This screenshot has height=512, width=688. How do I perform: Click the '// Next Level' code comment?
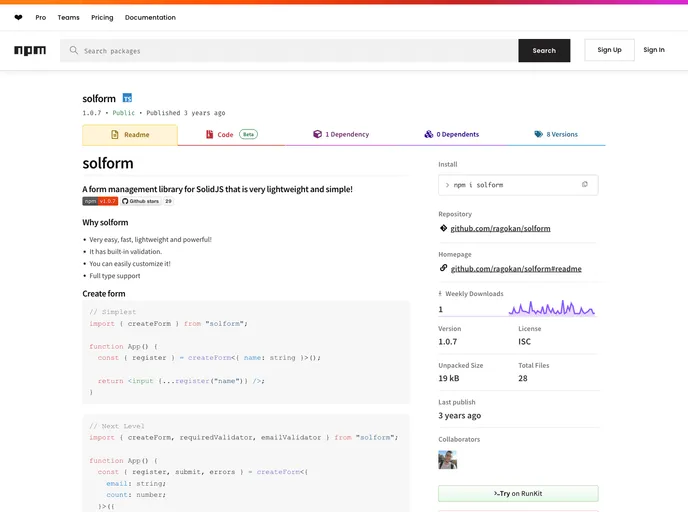click(x=117, y=426)
